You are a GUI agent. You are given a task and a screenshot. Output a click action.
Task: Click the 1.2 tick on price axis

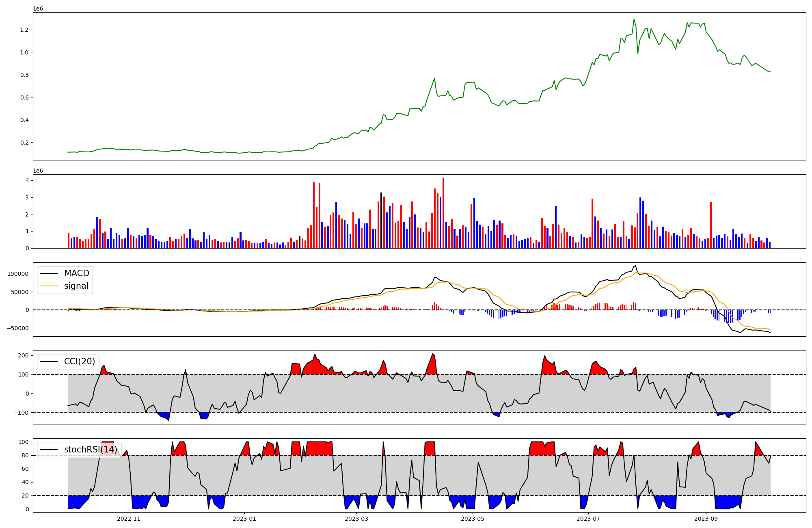(x=24, y=30)
